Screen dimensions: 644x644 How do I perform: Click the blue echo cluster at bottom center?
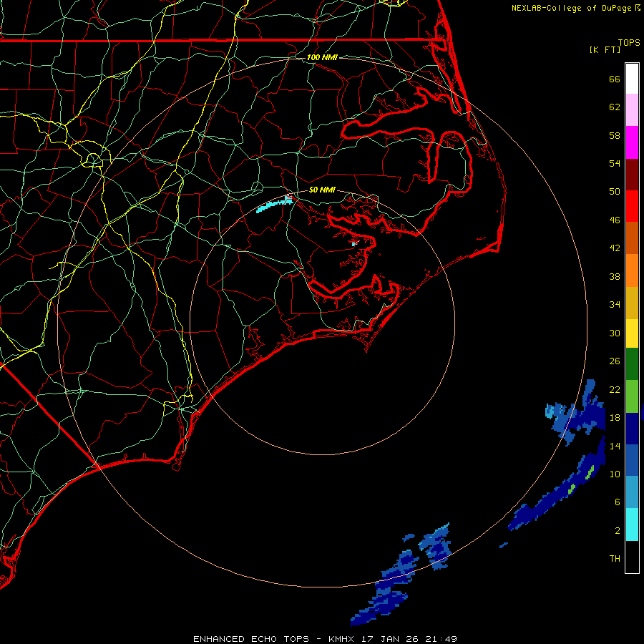click(x=401, y=574)
